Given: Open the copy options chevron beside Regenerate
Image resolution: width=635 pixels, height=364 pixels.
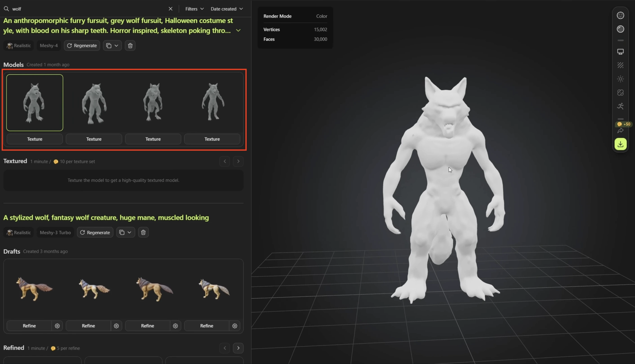Looking at the screenshot, I should coord(117,45).
